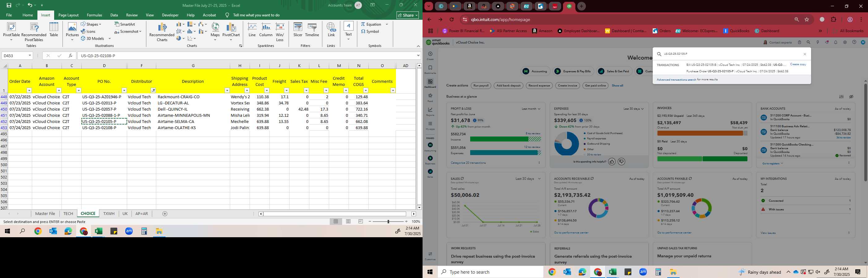This screenshot has width=868, height=278.
Task: Insert a Maps chart
Action: (x=215, y=32)
